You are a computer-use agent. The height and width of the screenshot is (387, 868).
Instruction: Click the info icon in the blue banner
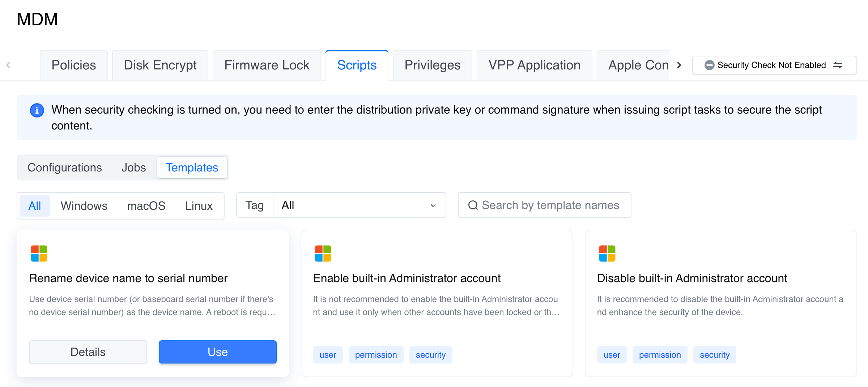[x=37, y=110]
